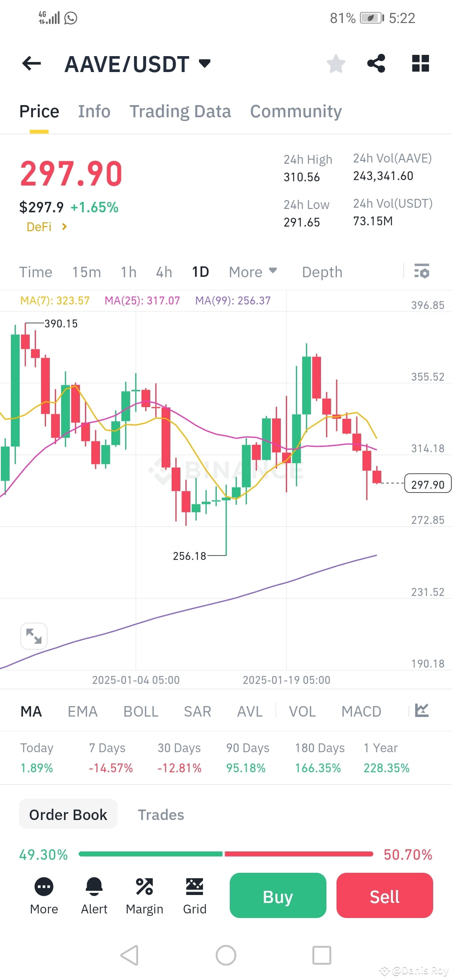This screenshot has width=452, height=980.
Task: Open the chart indicator settings icon
Action: [x=422, y=272]
